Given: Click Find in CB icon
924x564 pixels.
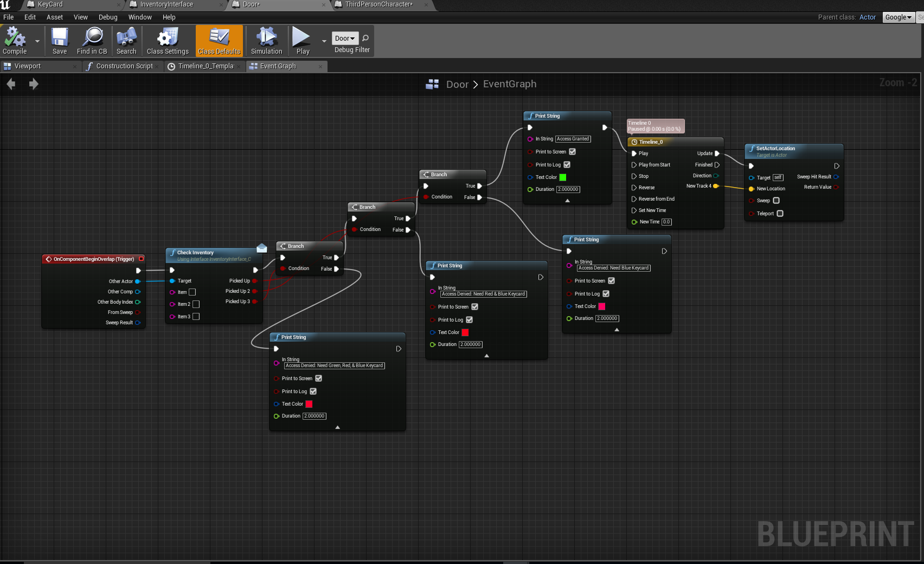Looking at the screenshot, I should (x=92, y=40).
